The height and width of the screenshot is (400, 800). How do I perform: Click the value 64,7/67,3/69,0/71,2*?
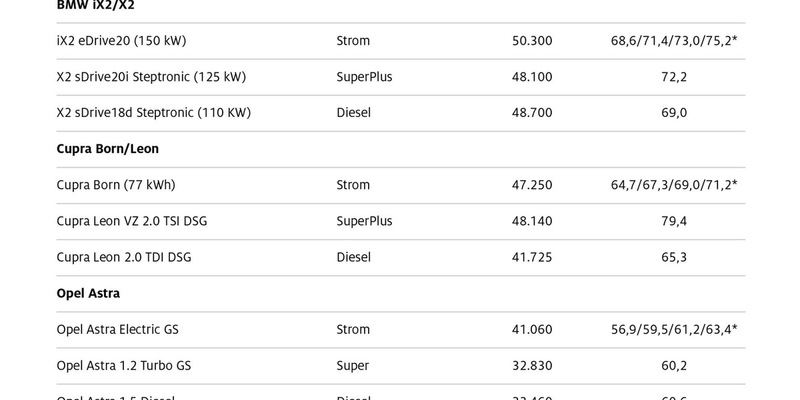tap(674, 185)
